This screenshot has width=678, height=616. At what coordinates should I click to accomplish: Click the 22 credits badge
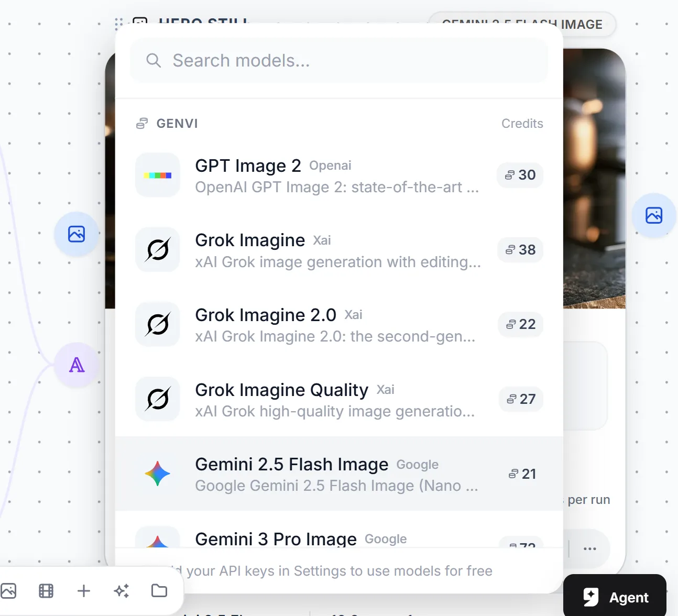pos(521,324)
